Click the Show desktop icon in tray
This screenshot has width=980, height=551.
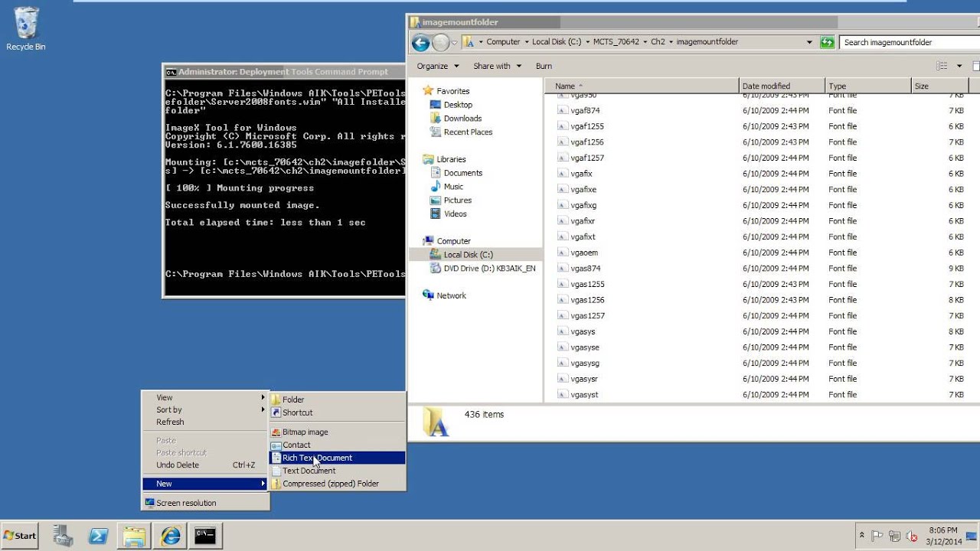point(971,536)
